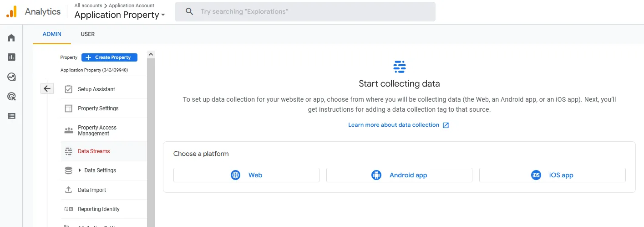The image size is (644, 227).
Task: Open Property Access Management menu item
Action: (104, 130)
